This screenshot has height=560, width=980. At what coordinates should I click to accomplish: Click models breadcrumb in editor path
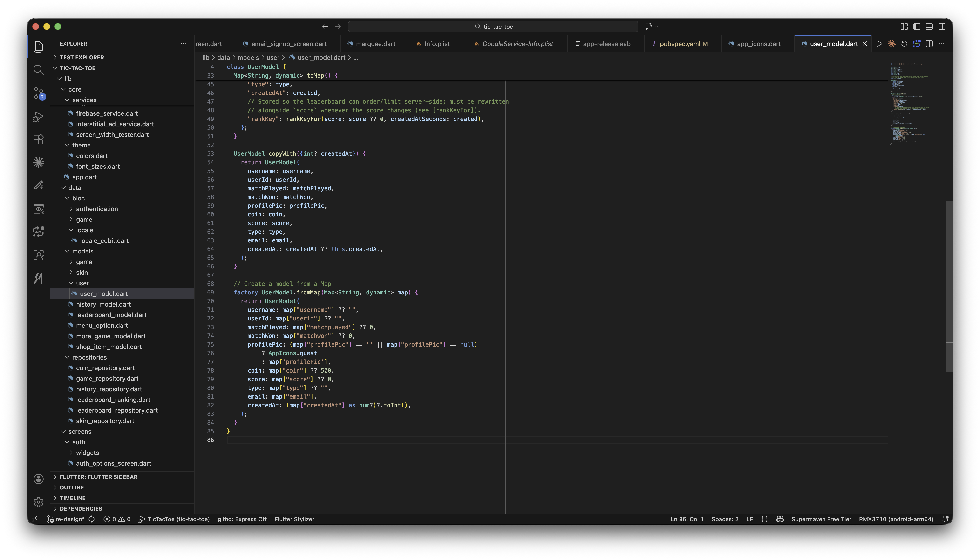point(248,58)
